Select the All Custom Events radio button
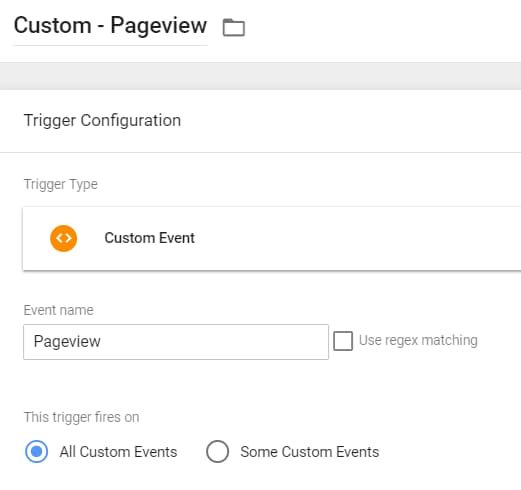 36,452
